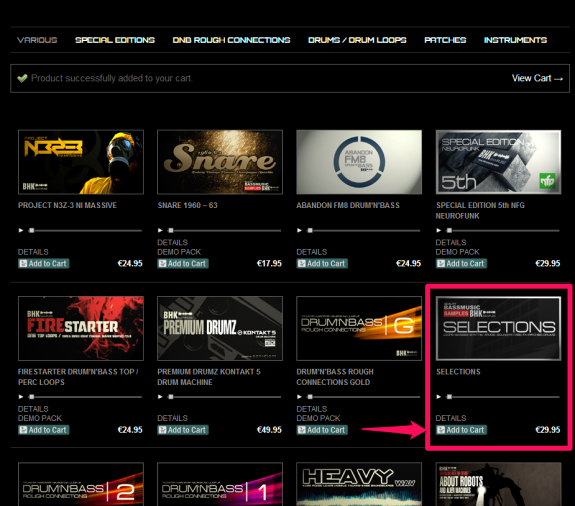This screenshot has width=575, height=506.
Task: Click the seek slider for Abandon FM8
Action: [364, 231]
